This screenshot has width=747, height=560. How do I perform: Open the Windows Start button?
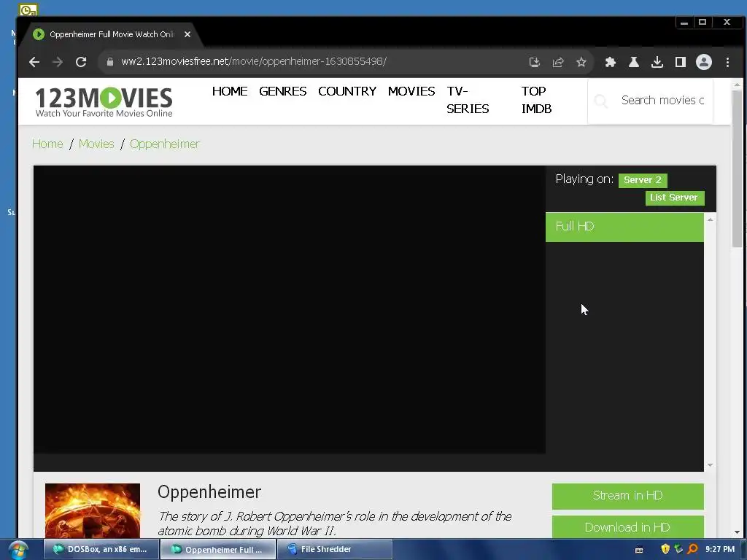[18, 550]
